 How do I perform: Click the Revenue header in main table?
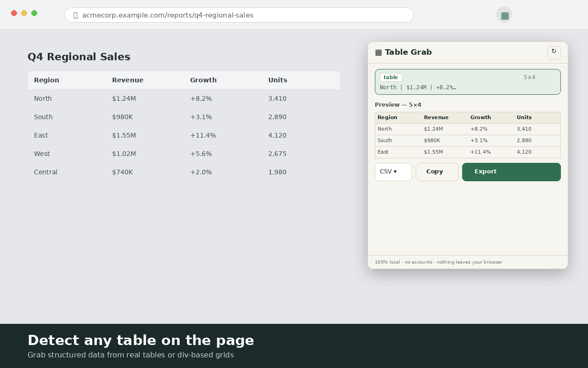coord(128,80)
